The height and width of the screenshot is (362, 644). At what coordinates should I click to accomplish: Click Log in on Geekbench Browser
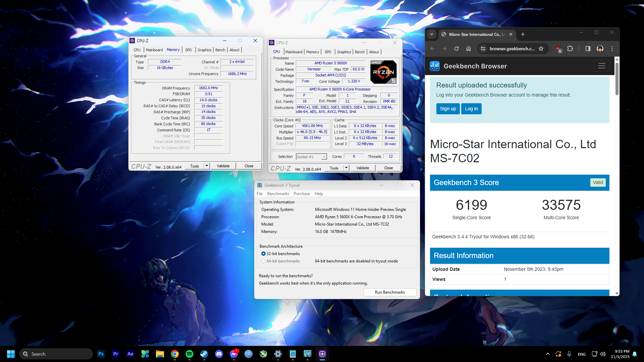(x=471, y=109)
